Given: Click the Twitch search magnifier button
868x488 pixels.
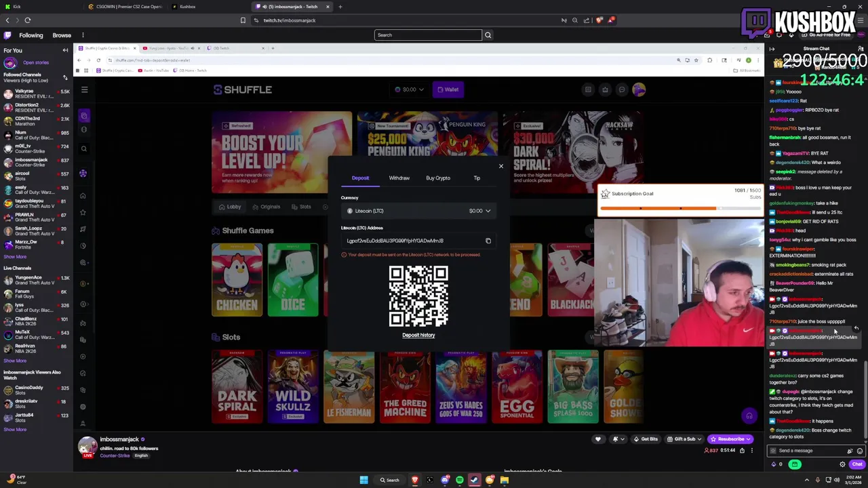Looking at the screenshot, I should coord(488,35).
